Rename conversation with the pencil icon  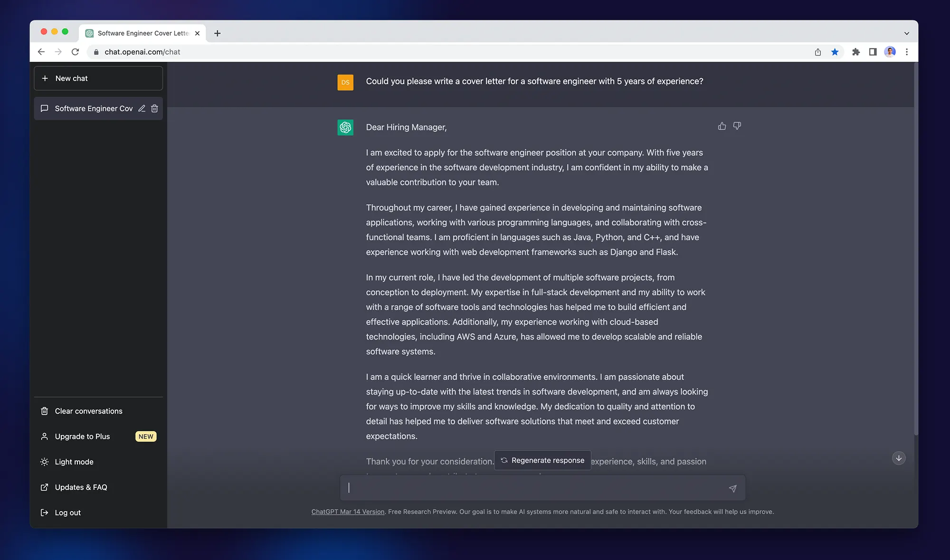(x=142, y=109)
